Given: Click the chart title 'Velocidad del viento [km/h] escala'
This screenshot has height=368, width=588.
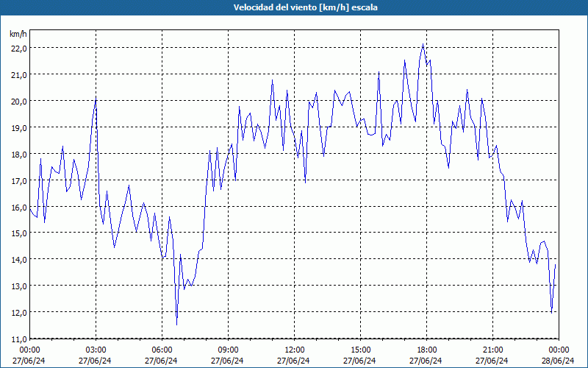Looking at the screenshot, I should tap(305, 7).
